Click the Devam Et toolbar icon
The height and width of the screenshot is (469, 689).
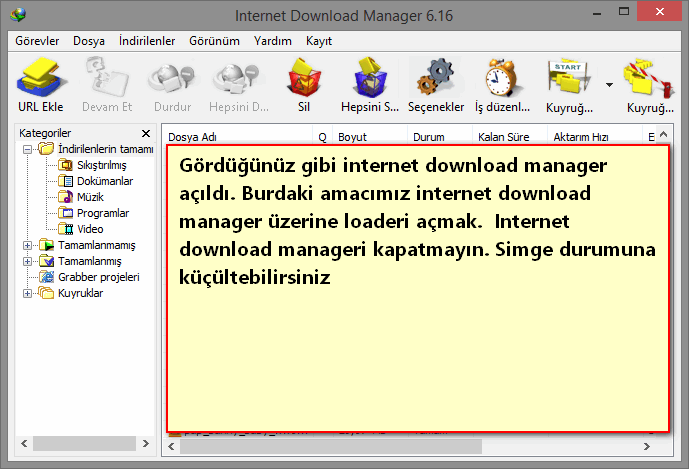point(107,77)
